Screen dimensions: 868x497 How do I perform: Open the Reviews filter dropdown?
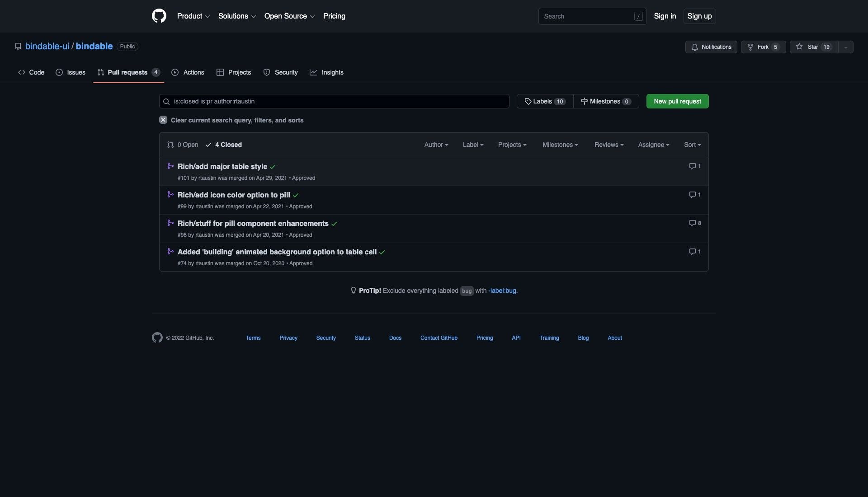pos(609,145)
